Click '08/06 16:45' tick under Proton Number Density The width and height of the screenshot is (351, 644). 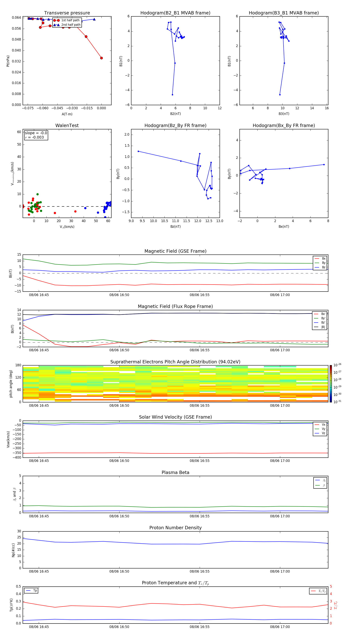click(39, 571)
